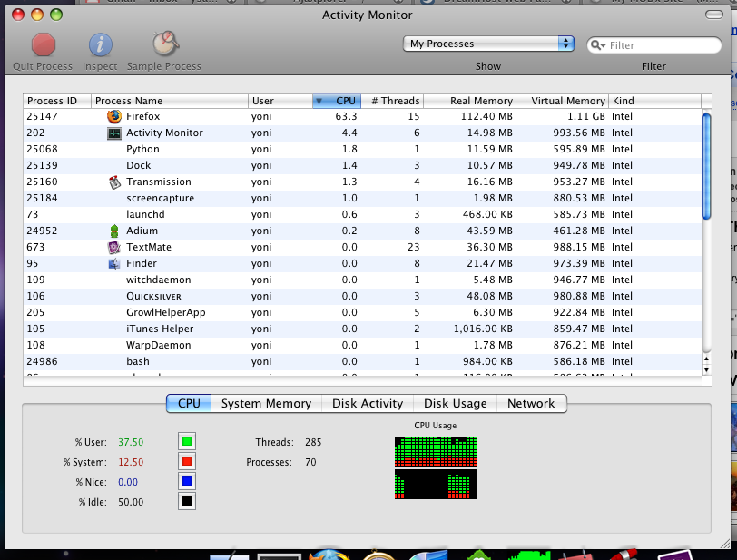
Task: Click the Sample Process icon
Action: coord(164,44)
